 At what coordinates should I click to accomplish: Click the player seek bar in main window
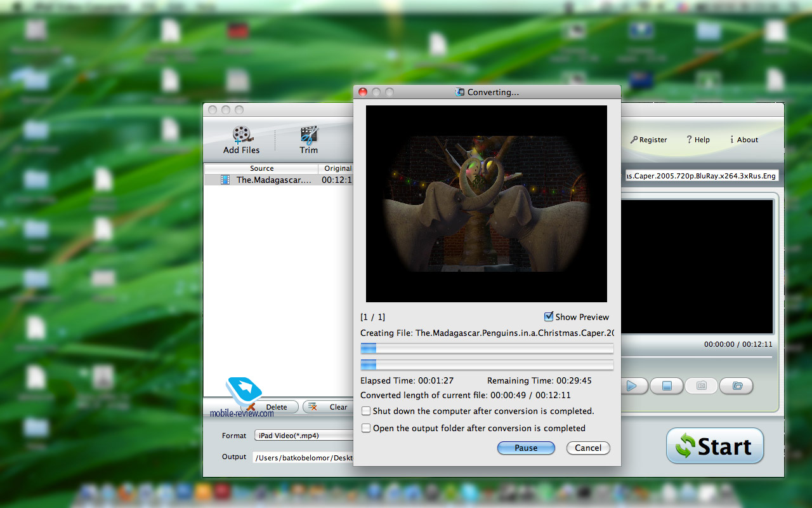point(697,358)
